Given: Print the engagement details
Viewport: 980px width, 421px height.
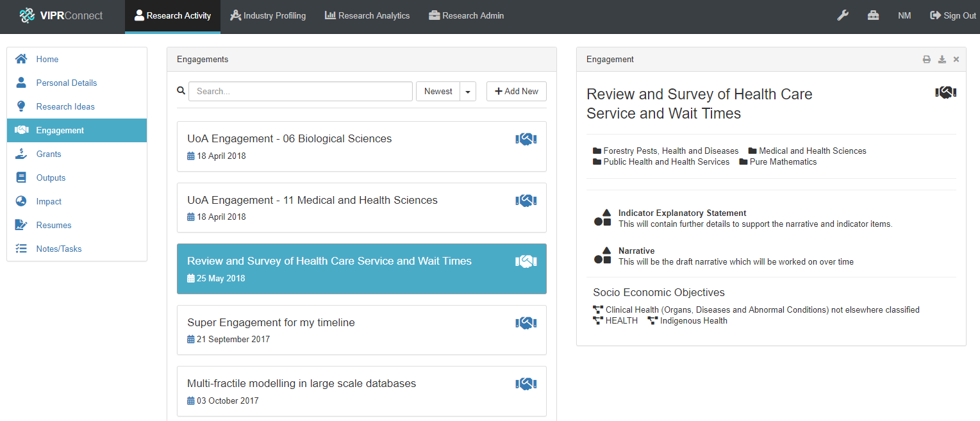Looking at the screenshot, I should (x=926, y=60).
